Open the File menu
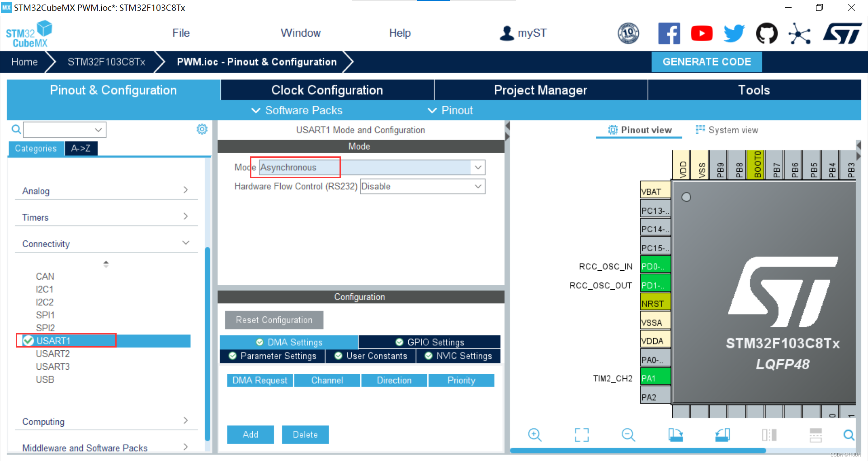This screenshot has height=461, width=868. pyautogui.click(x=181, y=33)
